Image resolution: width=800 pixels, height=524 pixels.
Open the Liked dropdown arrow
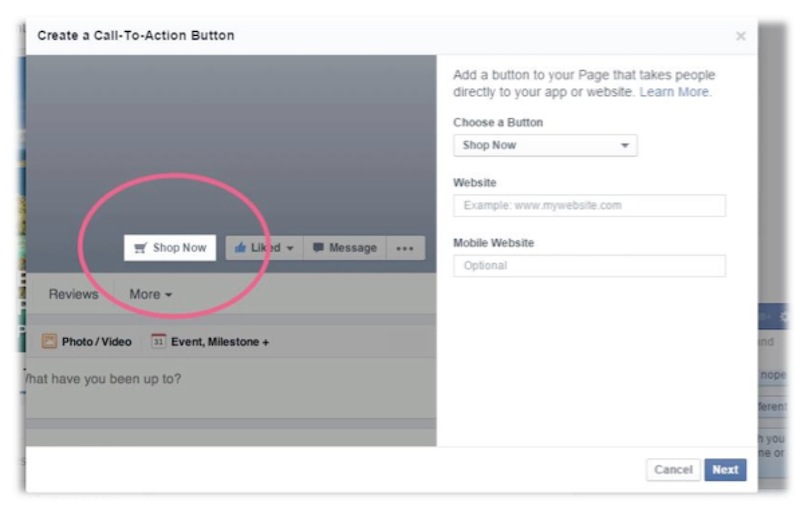[x=290, y=248]
